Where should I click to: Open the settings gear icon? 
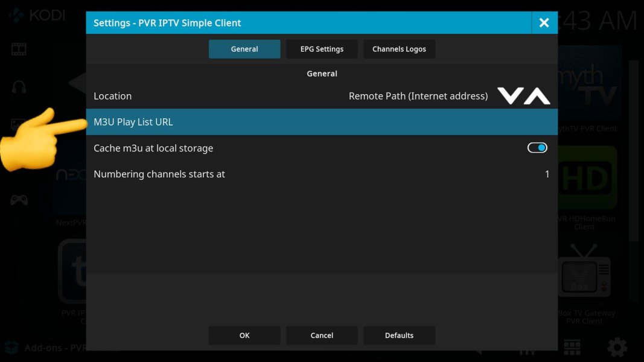coord(617,347)
